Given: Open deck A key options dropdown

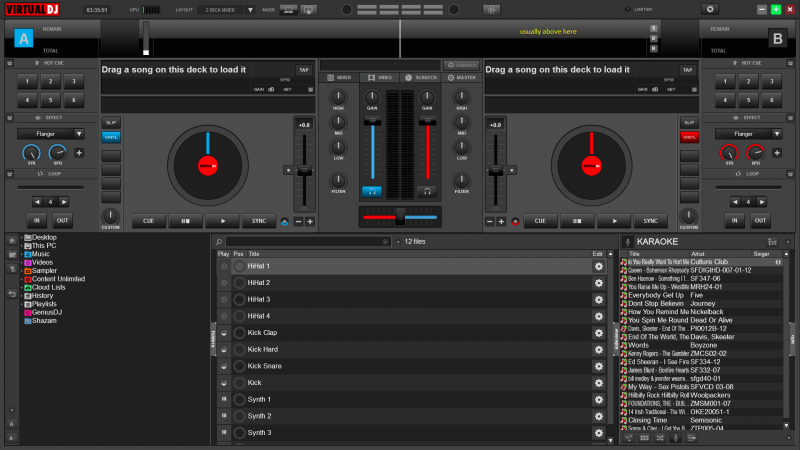Looking at the screenshot, I should pyautogui.click(x=310, y=89).
